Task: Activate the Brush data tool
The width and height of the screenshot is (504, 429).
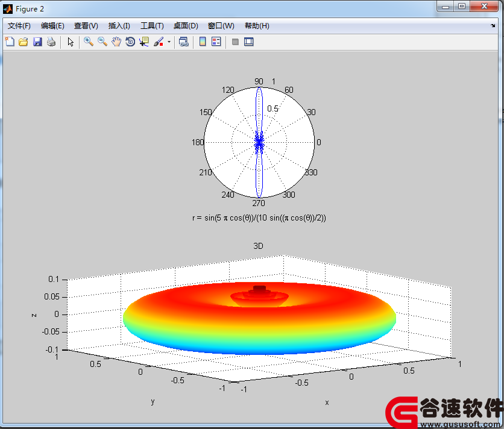Action: coord(159,42)
